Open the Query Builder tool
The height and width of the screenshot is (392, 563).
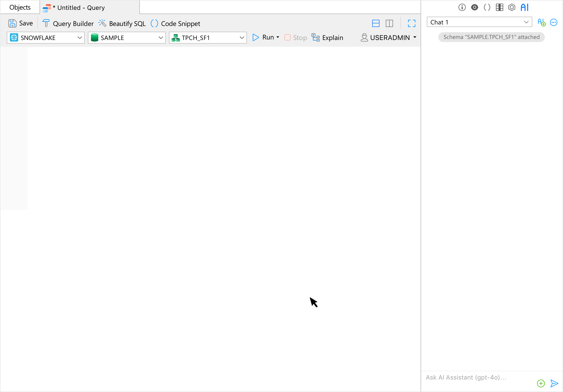(x=68, y=23)
